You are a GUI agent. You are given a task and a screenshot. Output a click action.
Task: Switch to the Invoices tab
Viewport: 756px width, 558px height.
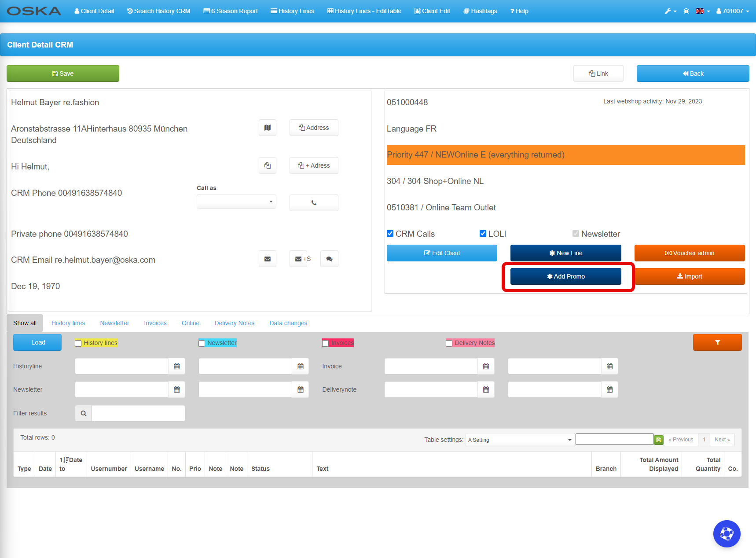click(x=155, y=323)
